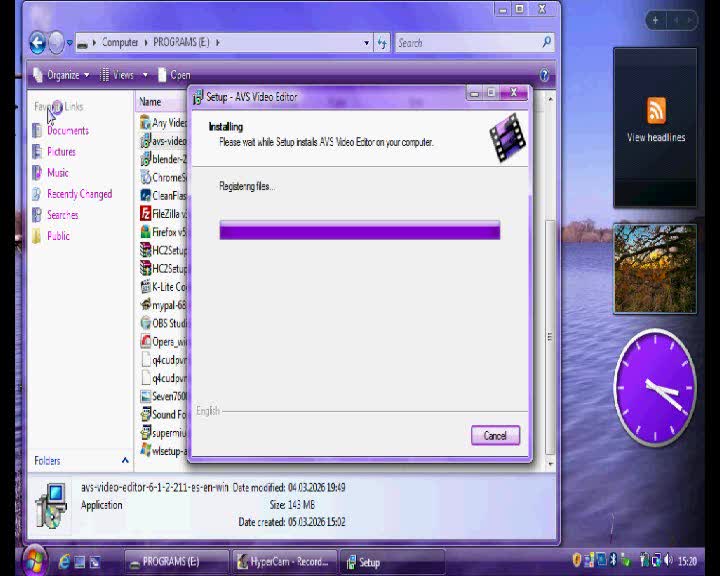The image size is (720, 576).
Task: Select the Firefox installer in the file list
Action: (163, 232)
